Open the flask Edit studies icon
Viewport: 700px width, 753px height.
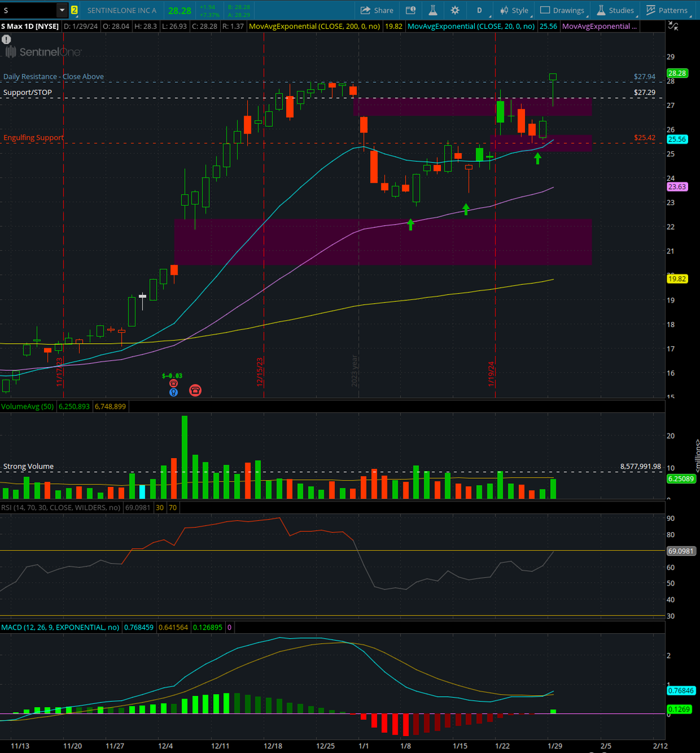[x=432, y=10]
